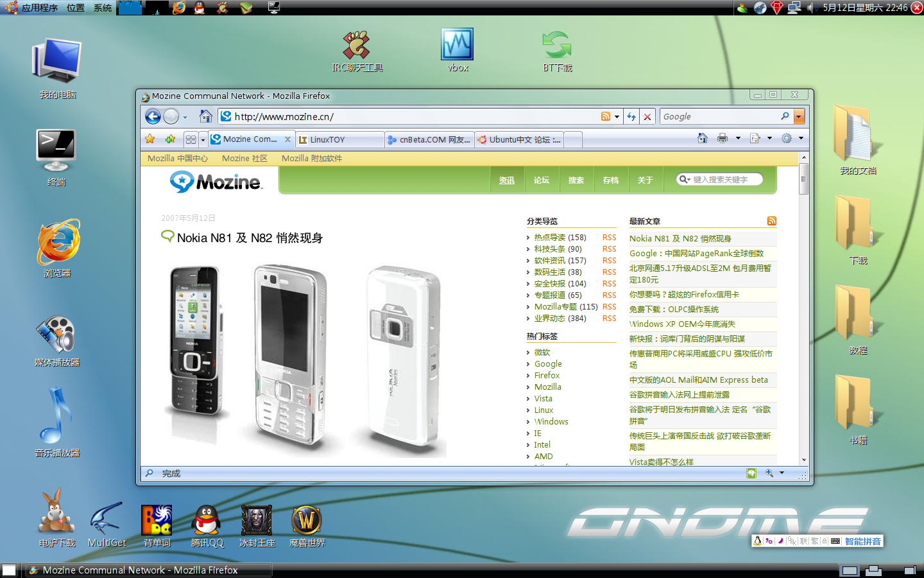Go back with Firefox back arrow
The width and height of the screenshot is (924, 578).
[x=153, y=116]
